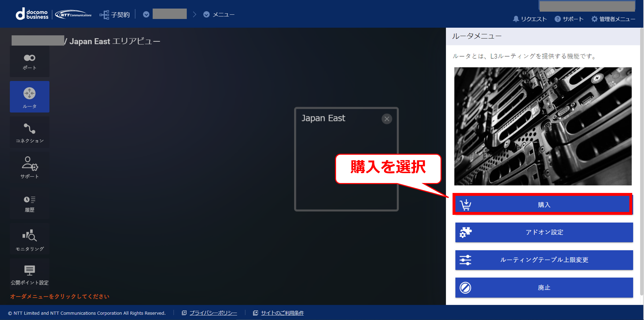Open the プライバシーポリシー link
Viewport: 644px width, 320px height.
click(x=213, y=313)
